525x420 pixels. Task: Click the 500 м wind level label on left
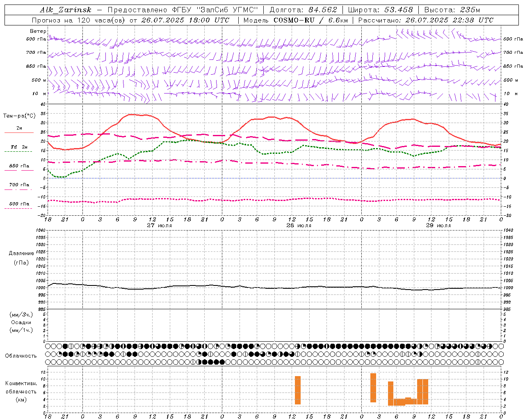click(39, 80)
